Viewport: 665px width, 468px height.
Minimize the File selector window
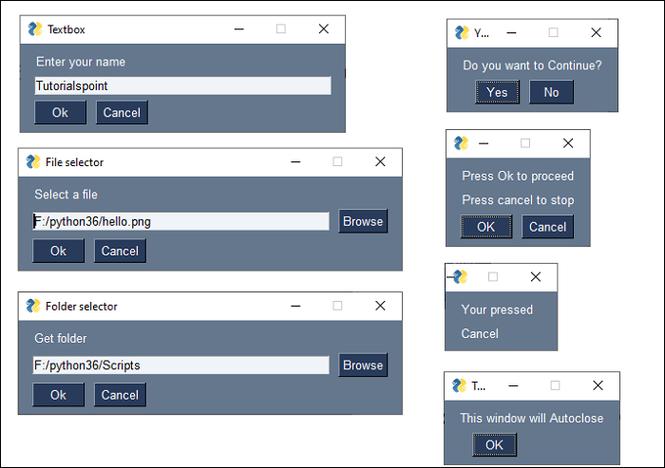(x=295, y=162)
